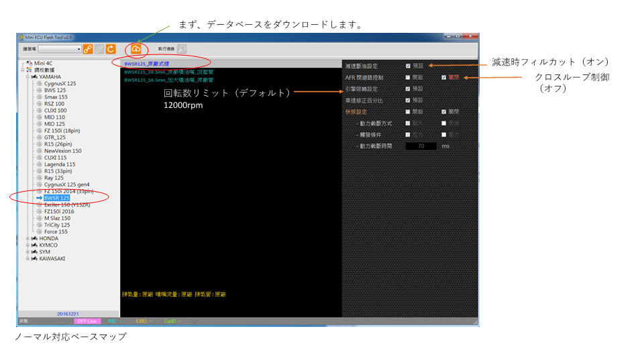Click the PID status bar entry

[115, 321]
